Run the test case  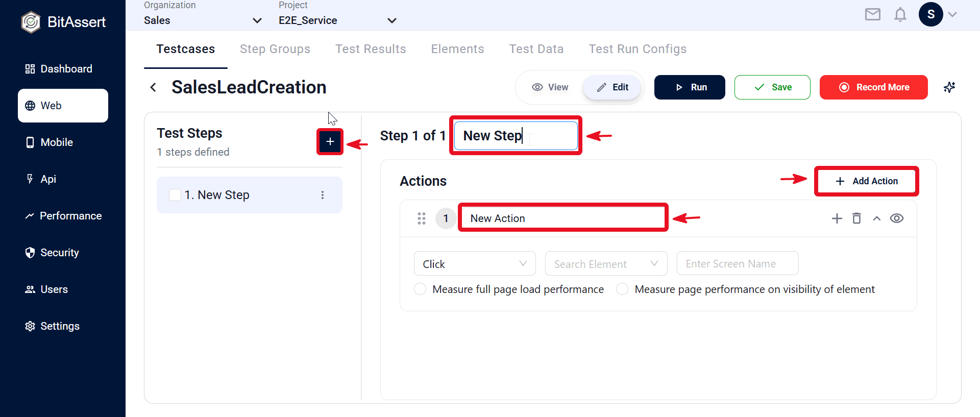coord(690,87)
